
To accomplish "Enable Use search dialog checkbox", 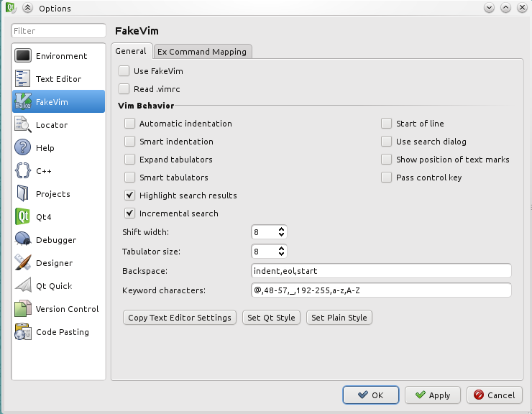I will coord(387,142).
